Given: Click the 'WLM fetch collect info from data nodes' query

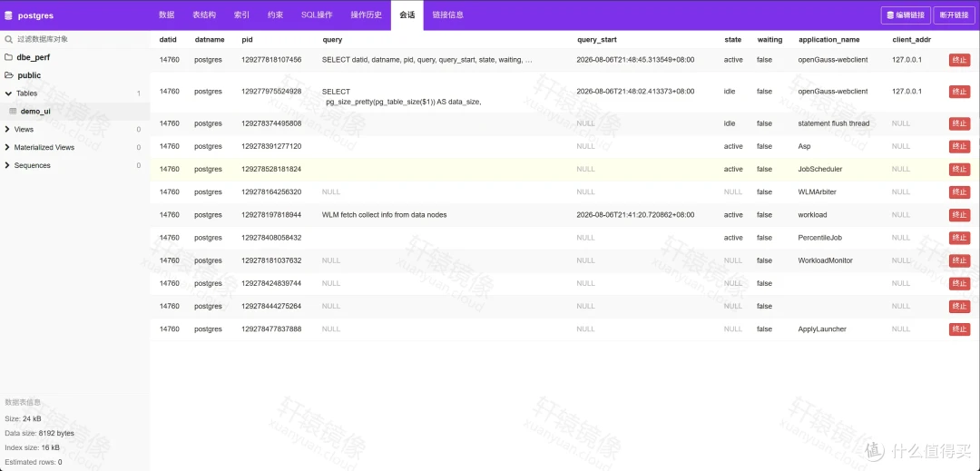Looking at the screenshot, I should (x=385, y=215).
